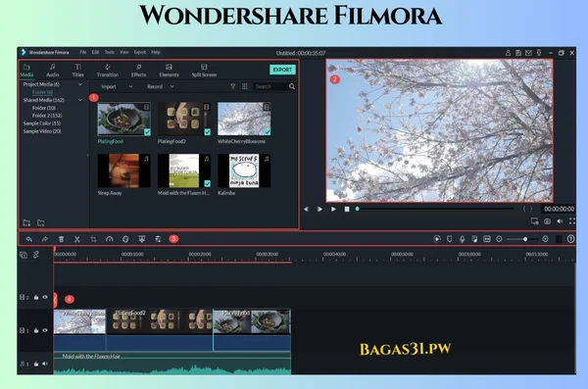The height and width of the screenshot is (389, 588).
Task: Select the Kalimba audio clip
Action: click(x=244, y=170)
